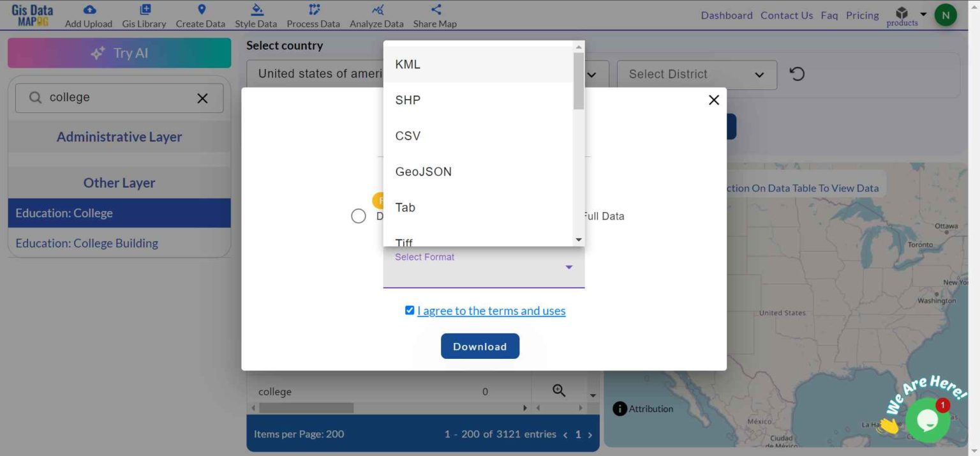This screenshot has height=456, width=980.
Task: Expand the products dropdown
Action: pyautogui.click(x=922, y=13)
